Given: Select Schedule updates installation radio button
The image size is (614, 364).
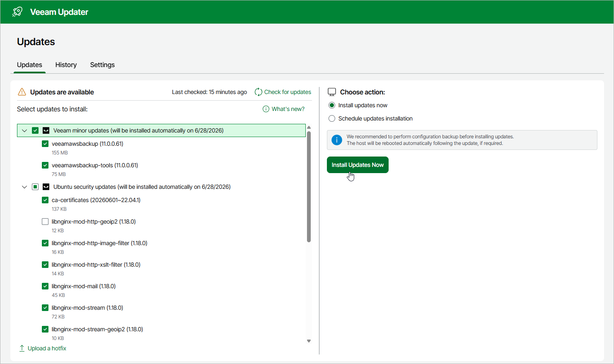Looking at the screenshot, I should [332, 118].
